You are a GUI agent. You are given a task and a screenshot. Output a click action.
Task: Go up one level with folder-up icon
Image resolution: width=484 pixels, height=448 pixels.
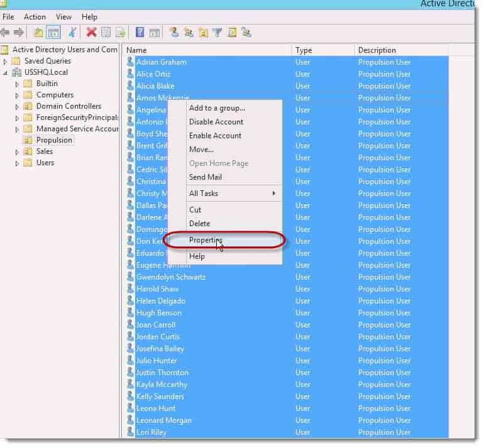38,33
